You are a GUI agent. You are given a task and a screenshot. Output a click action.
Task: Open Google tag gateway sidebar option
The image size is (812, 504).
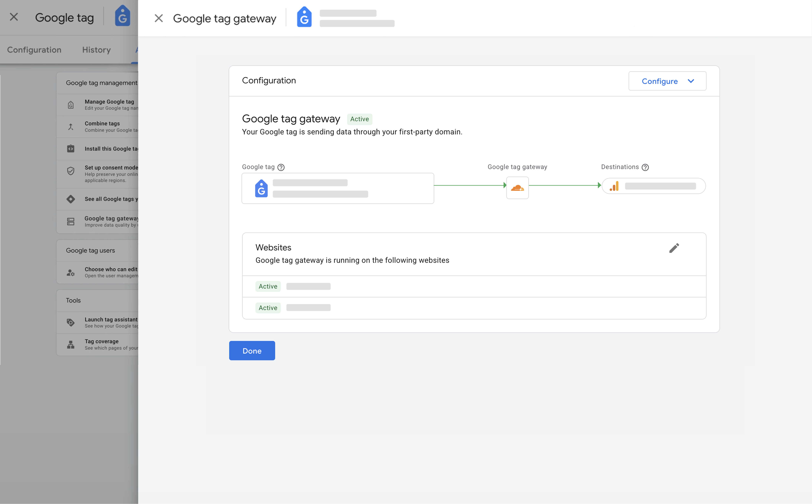click(x=97, y=222)
